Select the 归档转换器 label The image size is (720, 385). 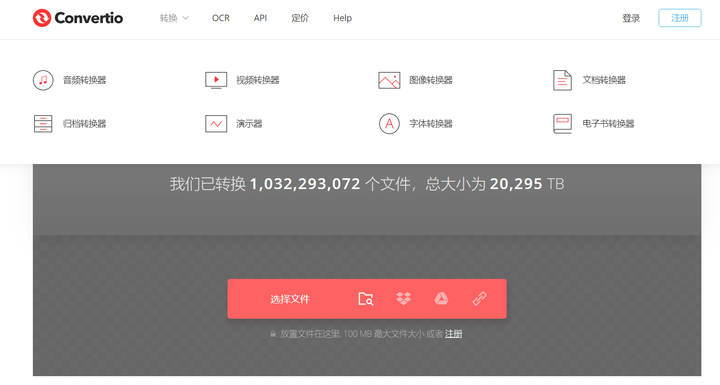84,124
